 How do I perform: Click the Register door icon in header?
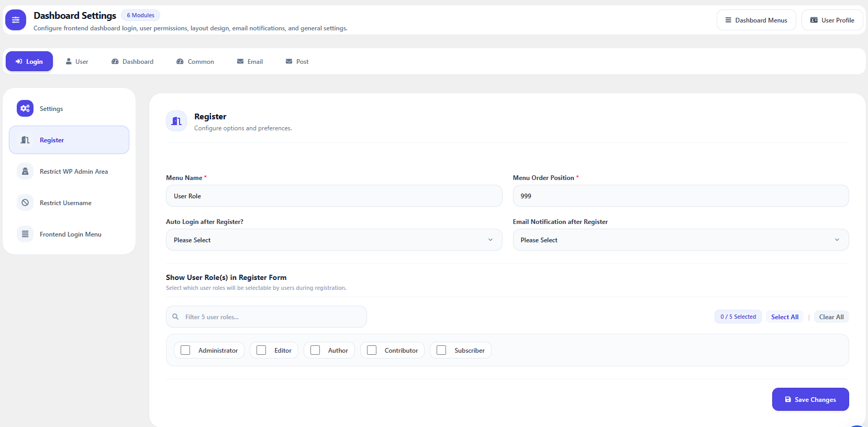point(176,121)
